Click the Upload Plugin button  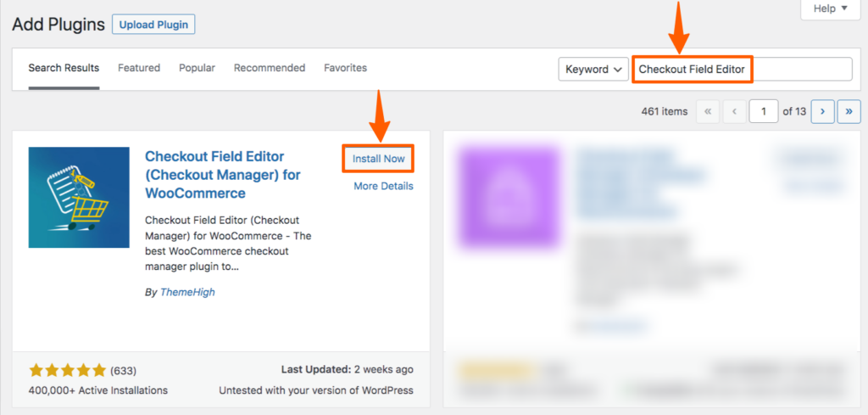pos(153,25)
